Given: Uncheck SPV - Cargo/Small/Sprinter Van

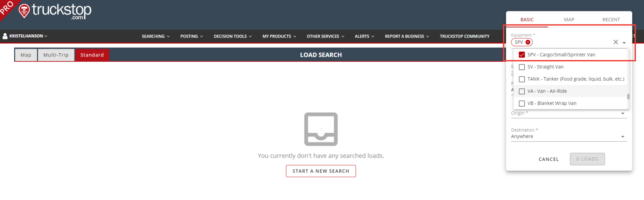Looking at the screenshot, I should pyautogui.click(x=522, y=55).
